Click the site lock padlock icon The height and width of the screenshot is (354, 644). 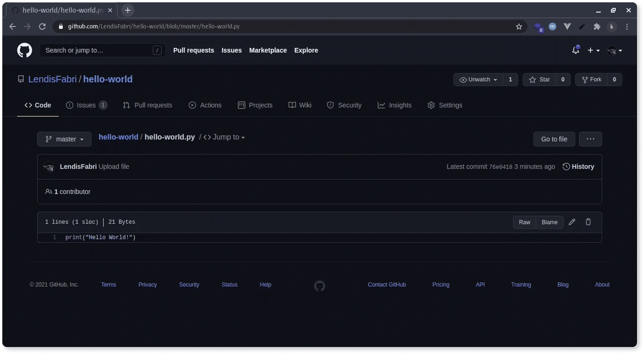[60, 27]
